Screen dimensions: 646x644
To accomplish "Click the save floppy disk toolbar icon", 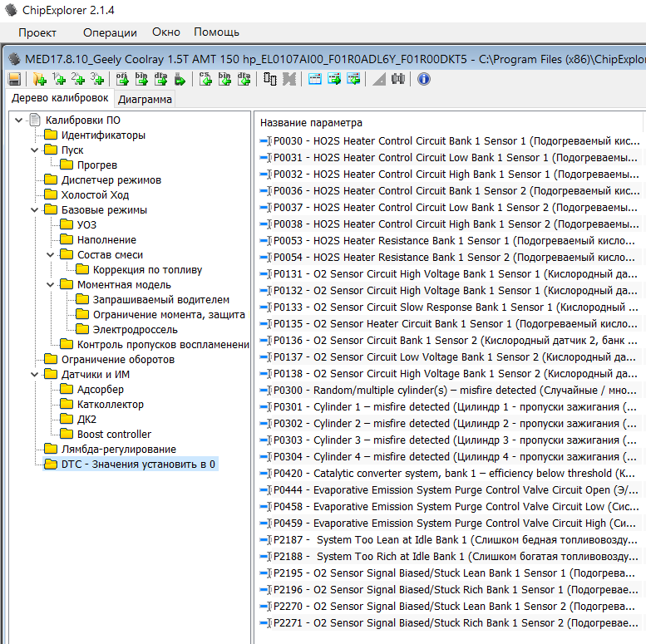I will [14, 79].
